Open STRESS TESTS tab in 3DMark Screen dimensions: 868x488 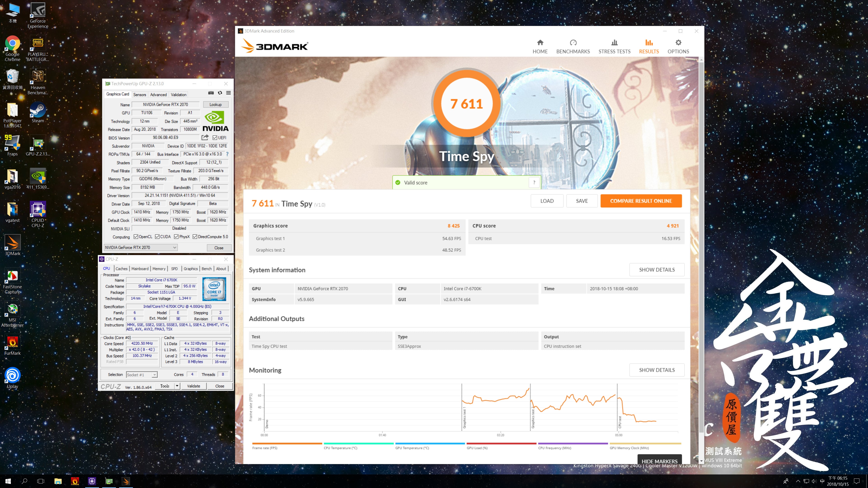click(x=614, y=47)
